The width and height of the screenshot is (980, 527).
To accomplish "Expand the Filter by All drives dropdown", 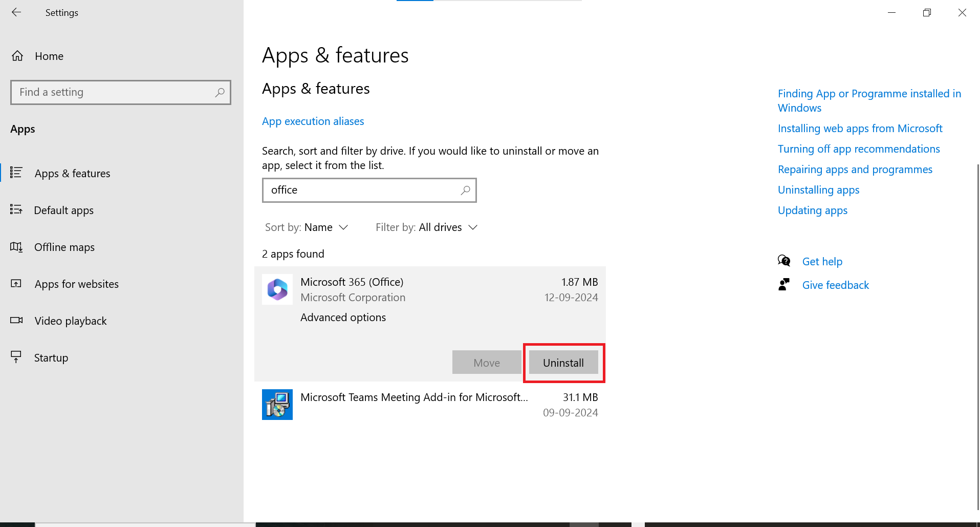I will 426,227.
